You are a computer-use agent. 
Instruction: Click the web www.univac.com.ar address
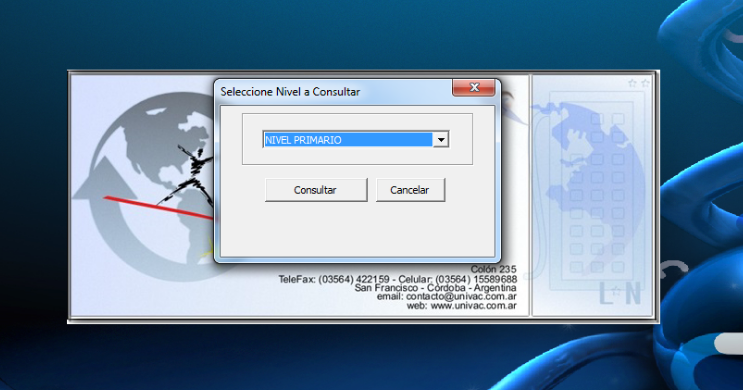pos(462,306)
